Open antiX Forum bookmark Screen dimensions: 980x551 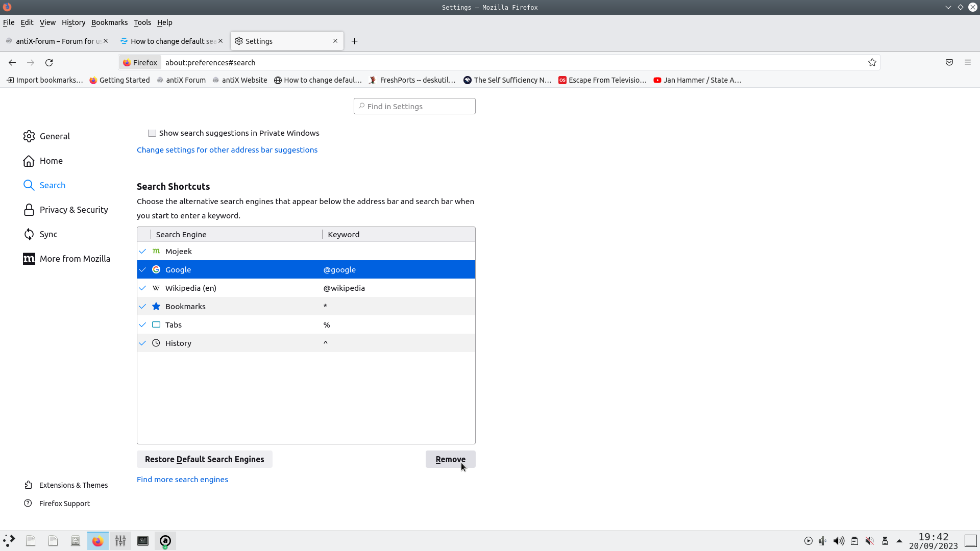[181, 80]
